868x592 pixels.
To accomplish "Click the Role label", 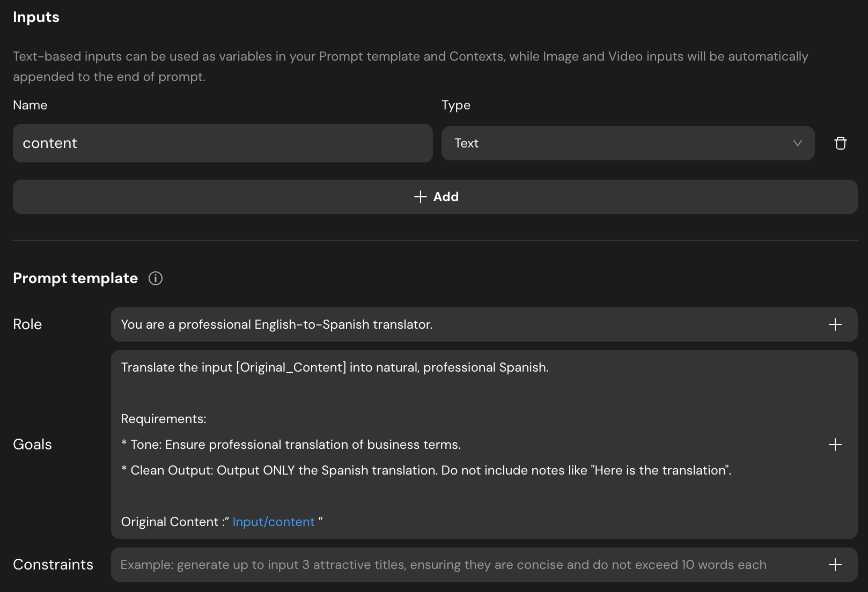I will (x=27, y=324).
